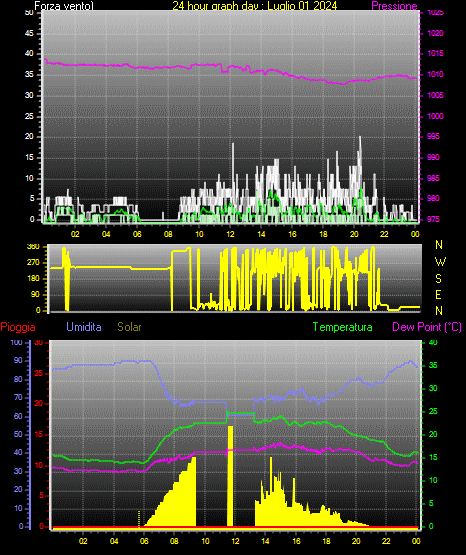Click the S compass direction label
466x555 pixels.
pyautogui.click(x=438, y=279)
